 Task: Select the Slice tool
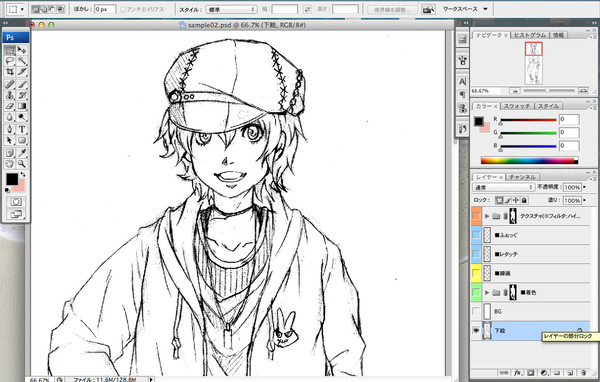tap(22, 72)
